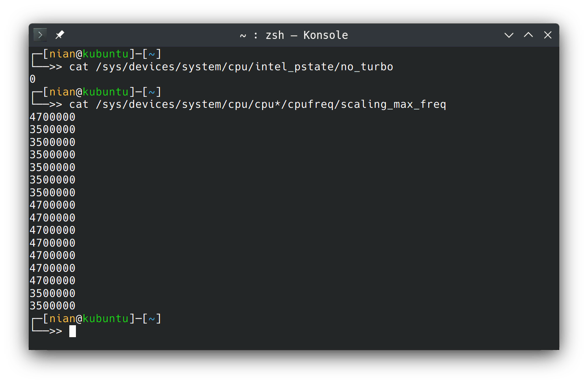
Task: Minimize the Konsole window
Action: 509,35
